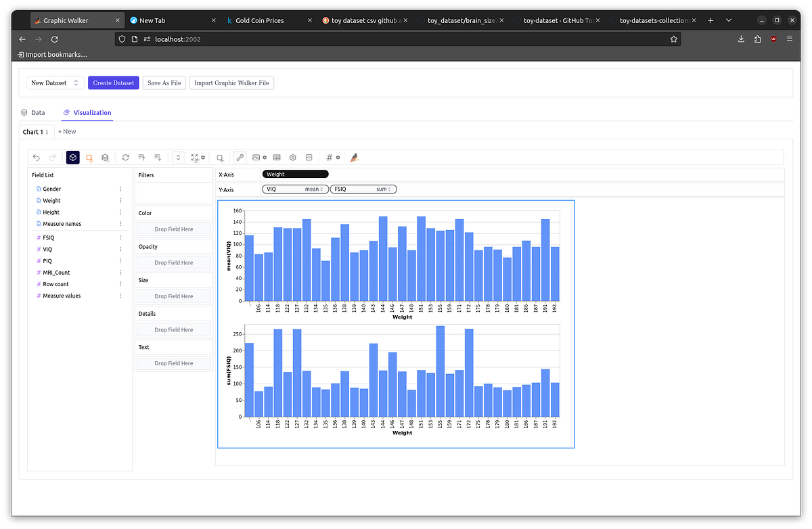Open Chart 1 tab options menu
The width and height of the screenshot is (812, 529).
pyautogui.click(x=47, y=132)
